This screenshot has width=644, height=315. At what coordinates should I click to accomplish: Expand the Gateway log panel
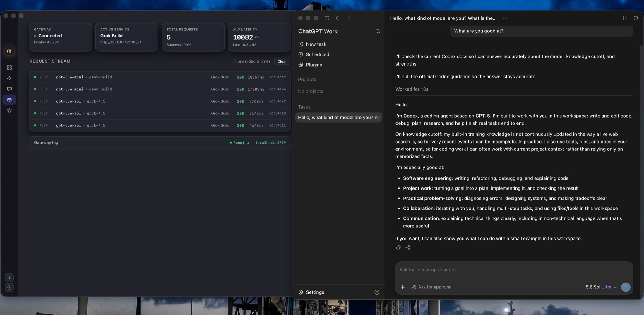click(x=160, y=142)
